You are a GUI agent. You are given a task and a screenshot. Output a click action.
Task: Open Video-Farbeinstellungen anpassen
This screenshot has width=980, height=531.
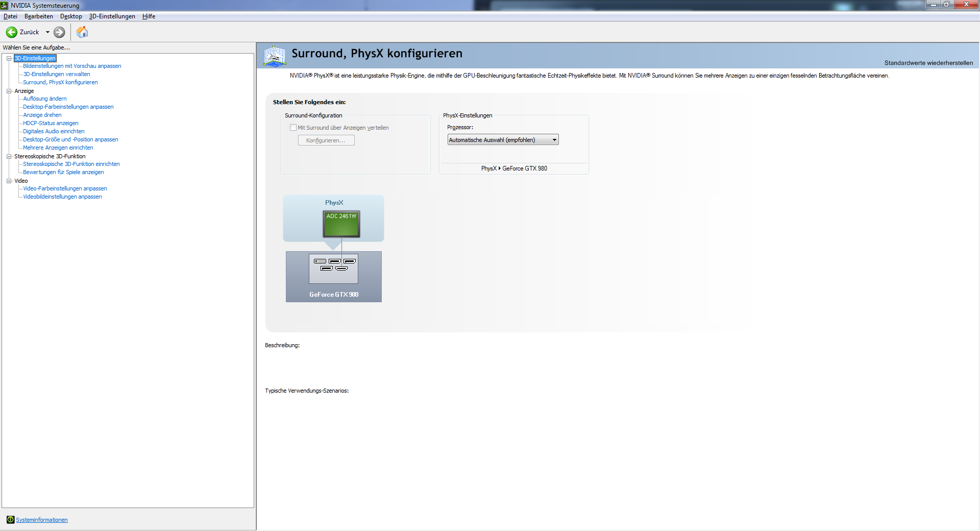click(x=65, y=188)
